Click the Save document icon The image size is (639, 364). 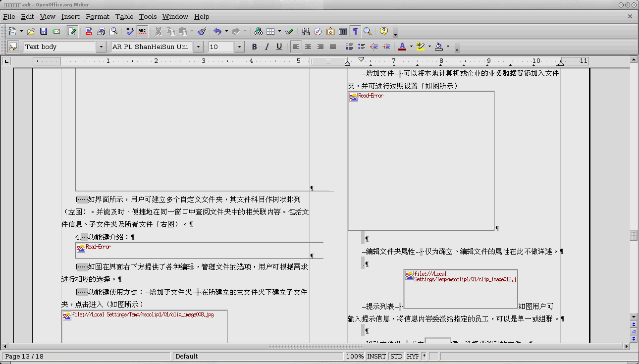[44, 32]
